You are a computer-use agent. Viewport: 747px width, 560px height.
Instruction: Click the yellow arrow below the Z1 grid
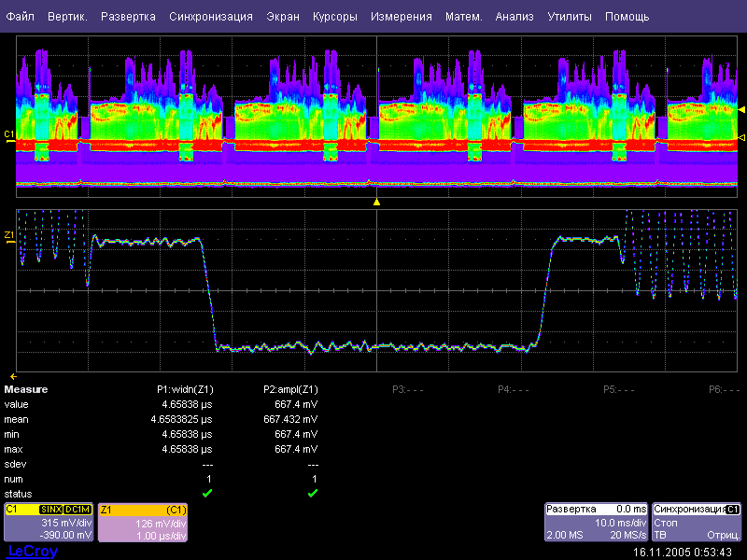(13, 375)
